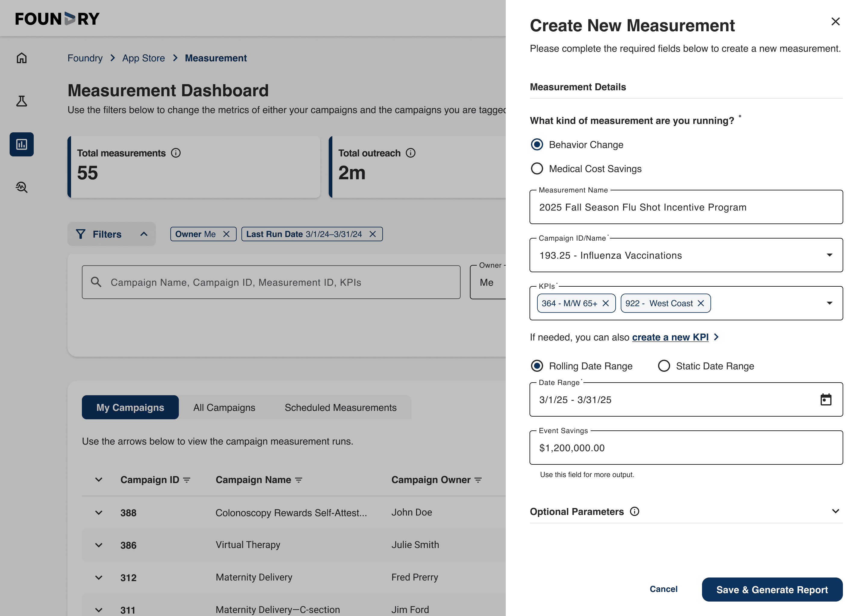Open the Date Range calendar icon
This screenshot has width=867, height=616.
click(x=826, y=400)
